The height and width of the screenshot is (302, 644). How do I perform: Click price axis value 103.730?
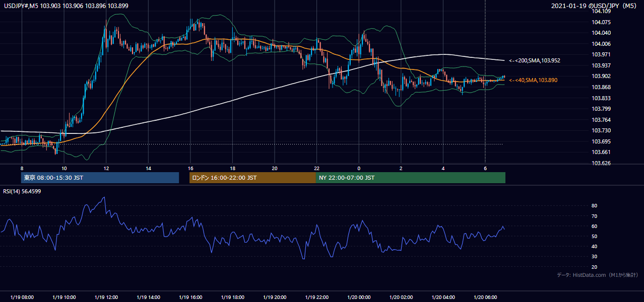(602, 130)
